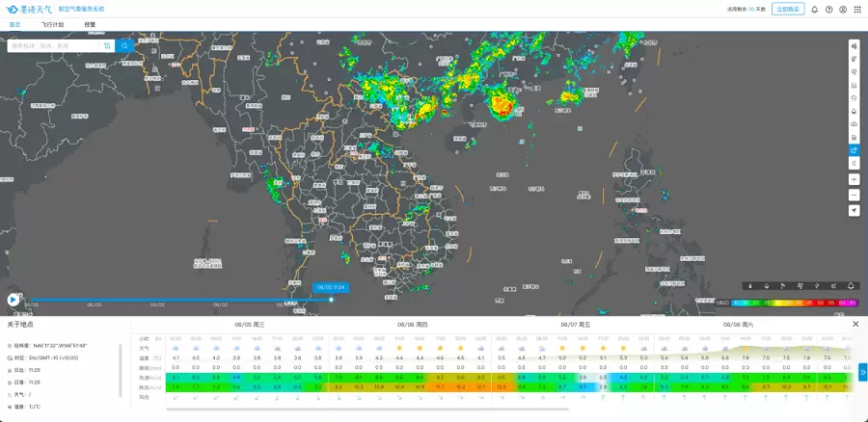The width and height of the screenshot is (868, 422).
Task: Toggle the highlighted radar layer button
Action: click(854, 150)
